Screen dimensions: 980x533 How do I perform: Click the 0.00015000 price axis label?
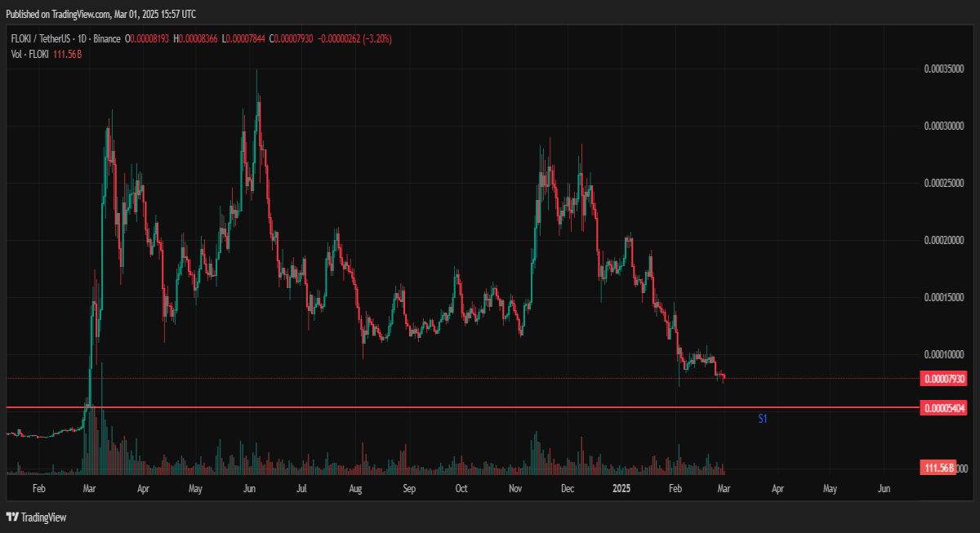pos(944,298)
